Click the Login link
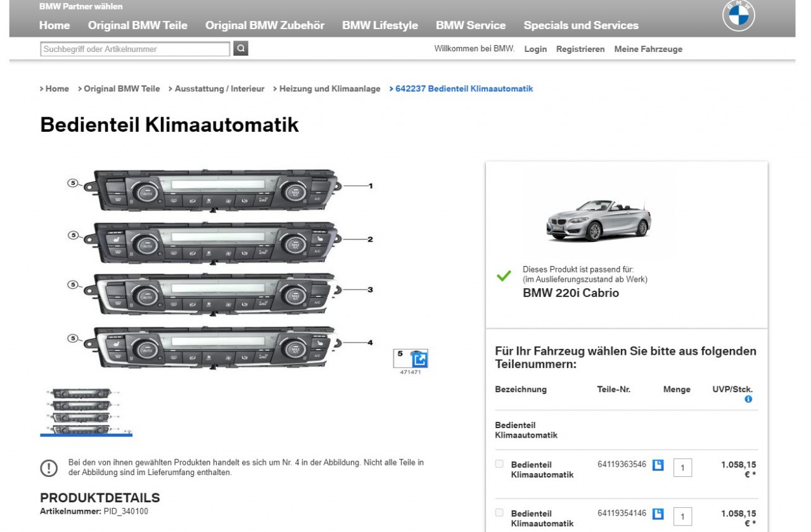Viewport: 811px width, 532px height. [535, 49]
